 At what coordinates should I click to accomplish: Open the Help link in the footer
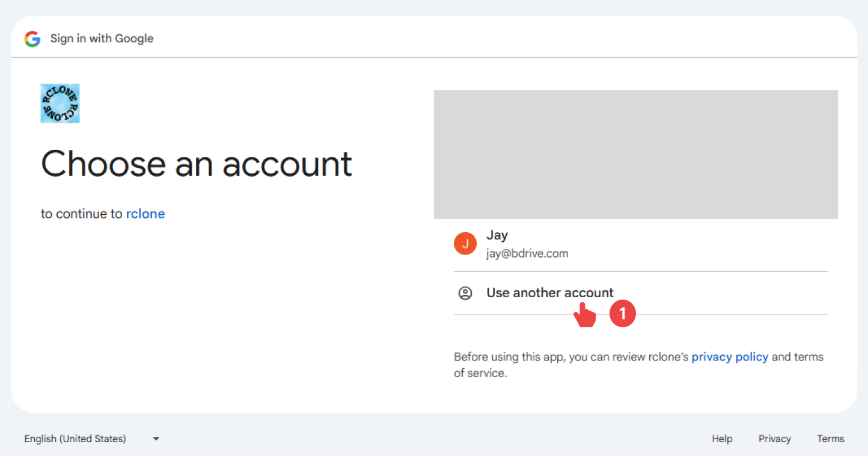722,439
